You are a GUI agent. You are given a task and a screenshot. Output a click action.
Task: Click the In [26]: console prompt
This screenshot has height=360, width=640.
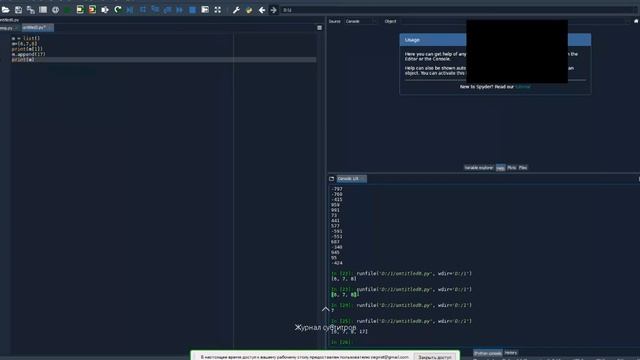[342, 342]
